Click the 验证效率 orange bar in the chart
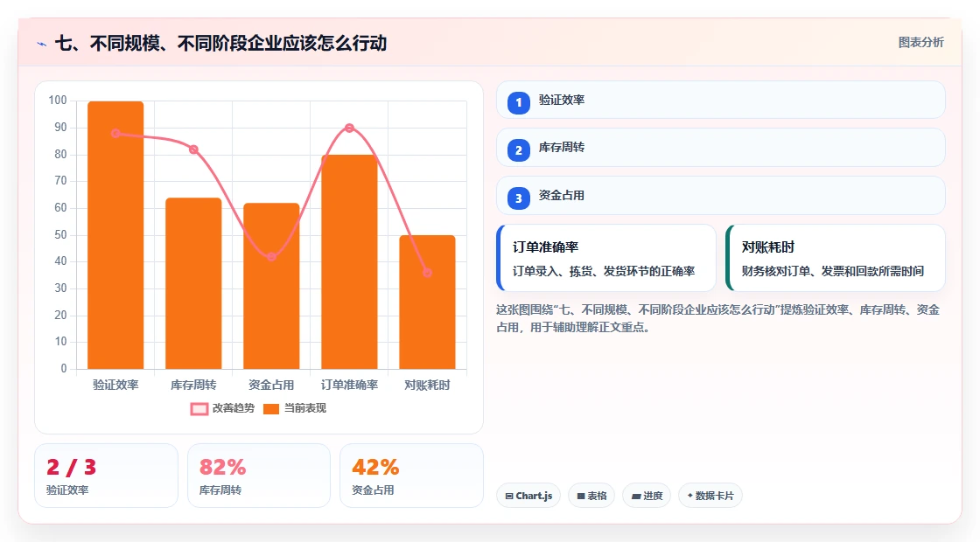This screenshot has height=542, width=980. coord(115,235)
